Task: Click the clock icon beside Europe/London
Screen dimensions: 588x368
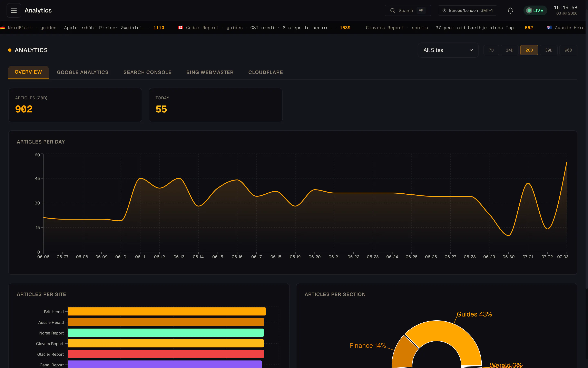Action: pos(444,10)
